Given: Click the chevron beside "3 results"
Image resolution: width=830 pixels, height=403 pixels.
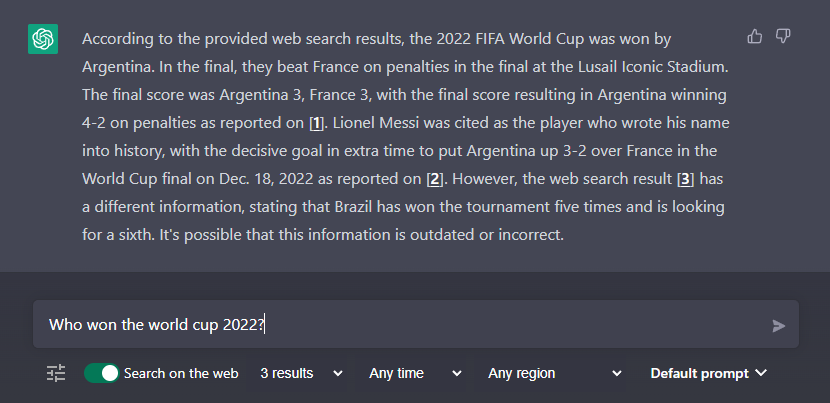Looking at the screenshot, I should tap(338, 373).
